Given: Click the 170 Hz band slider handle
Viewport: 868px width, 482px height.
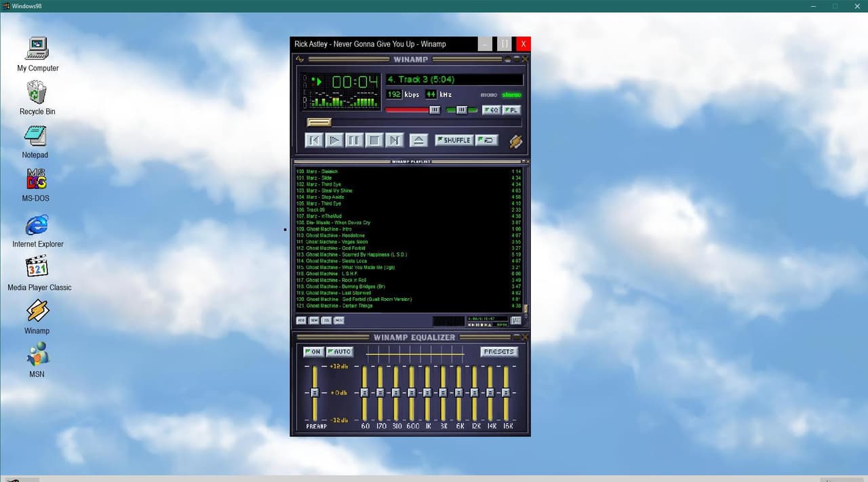Looking at the screenshot, I should 380,393.
